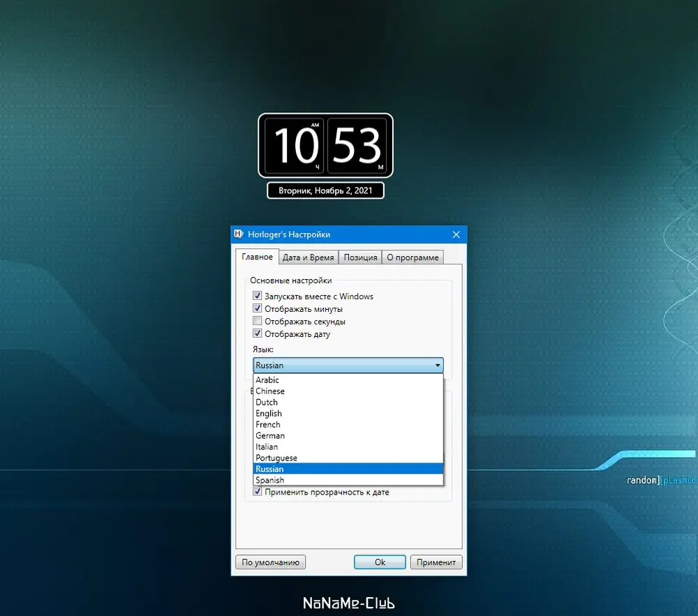The image size is (698, 616).
Task: Select Portuguese from language list
Action: (348, 458)
